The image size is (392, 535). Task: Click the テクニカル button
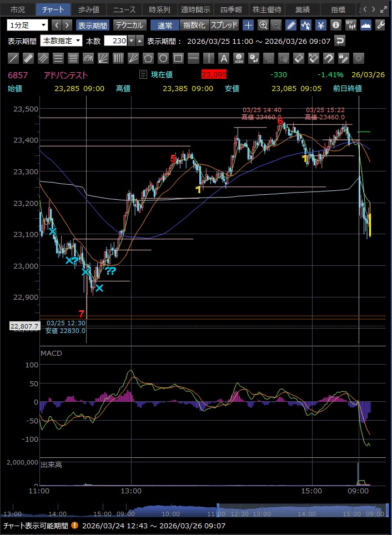click(x=129, y=25)
